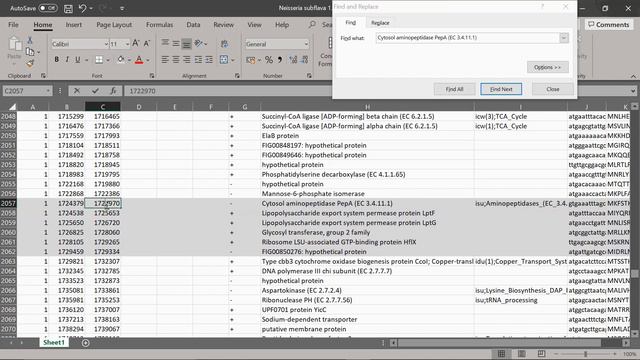Select the Format Painter brush

pos(30,64)
